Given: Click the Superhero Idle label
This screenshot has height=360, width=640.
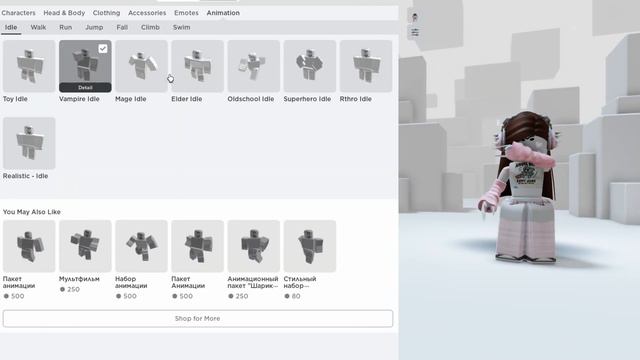Looking at the screenshot, I should tap(307, 99).
